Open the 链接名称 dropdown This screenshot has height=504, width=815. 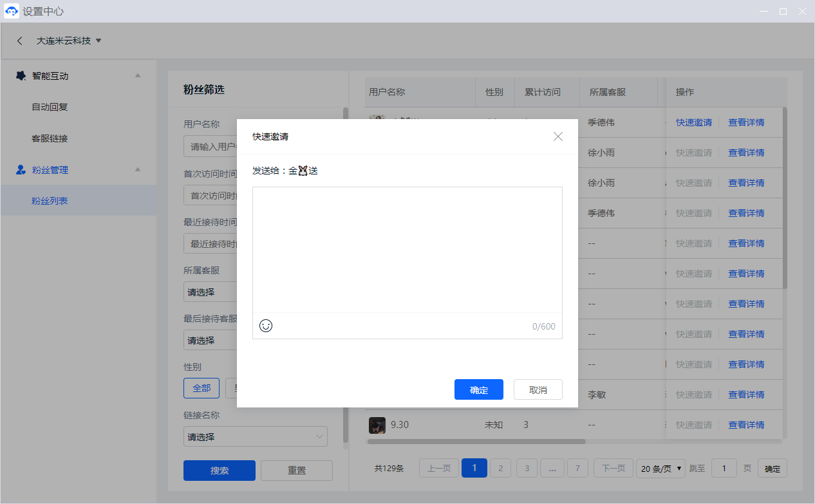(255, 436)
